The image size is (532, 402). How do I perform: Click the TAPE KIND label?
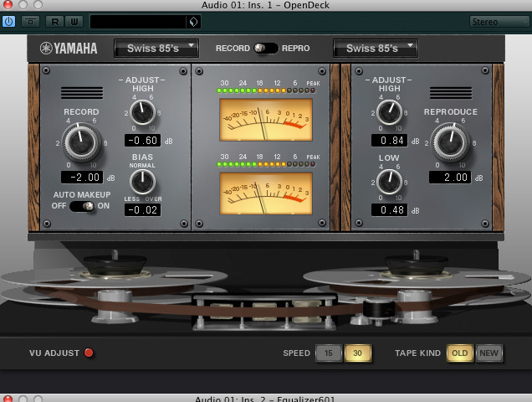tap(417, 353)
